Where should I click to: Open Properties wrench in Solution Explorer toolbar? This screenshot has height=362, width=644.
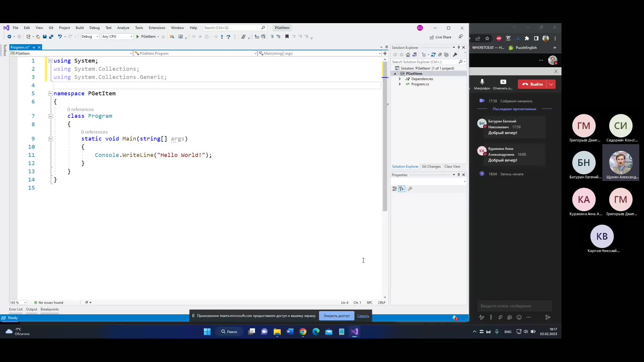455,55
